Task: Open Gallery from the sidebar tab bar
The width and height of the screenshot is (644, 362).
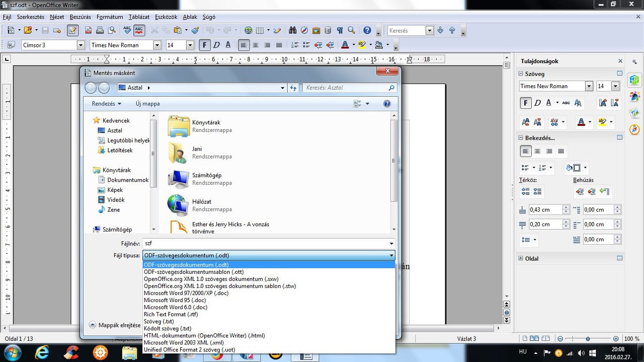Action: click(634, 112)
